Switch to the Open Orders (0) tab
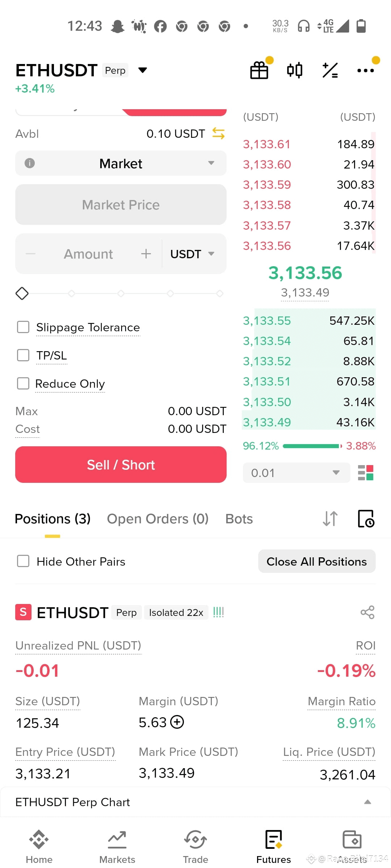 (x=158, y=519)
